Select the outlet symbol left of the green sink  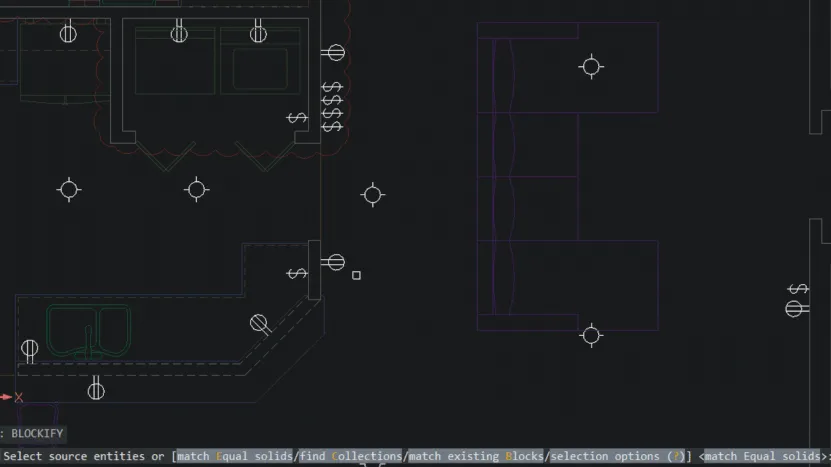[x=30, y=351]
